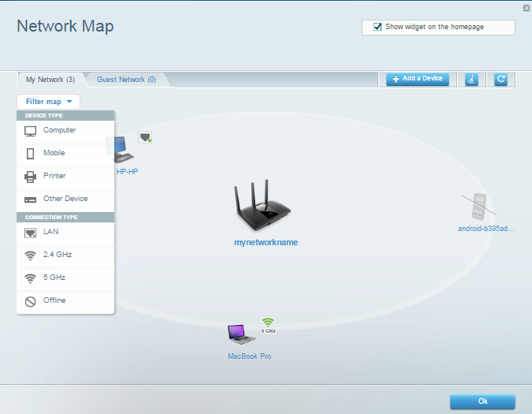Filter map by Other Device type

65,200
